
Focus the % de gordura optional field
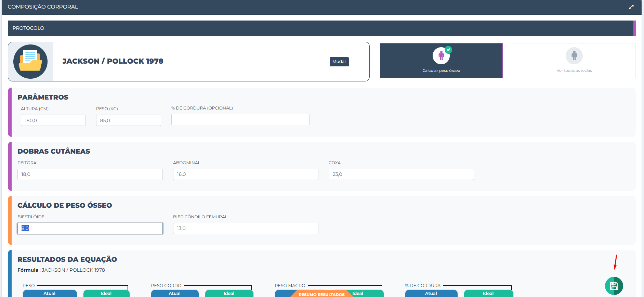(240, 120)
